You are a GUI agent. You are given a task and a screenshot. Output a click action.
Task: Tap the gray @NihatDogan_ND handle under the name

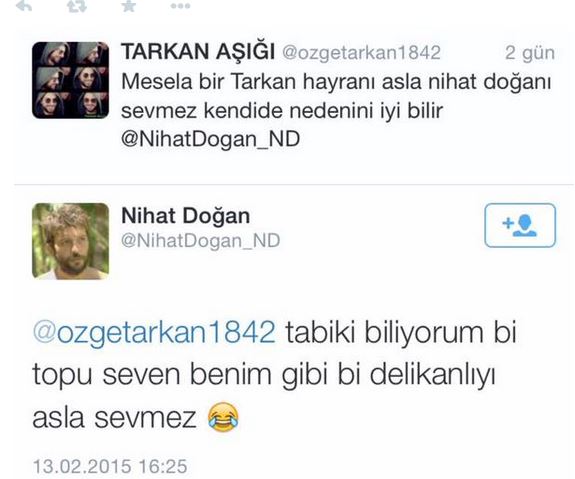(201, 241)
